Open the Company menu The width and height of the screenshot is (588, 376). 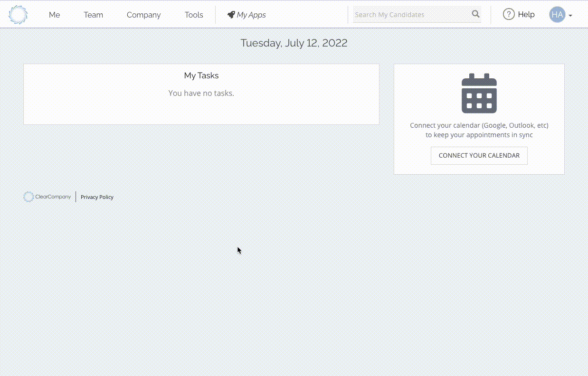coord(143,15)
